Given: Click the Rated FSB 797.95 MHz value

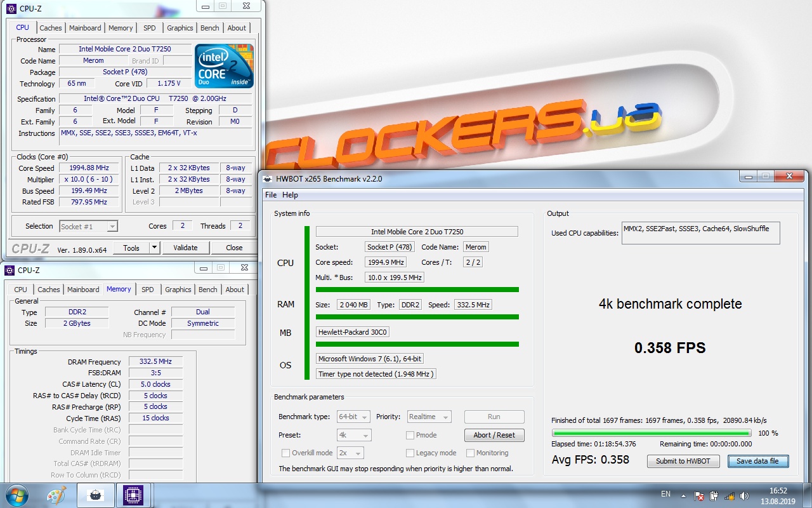Looking at the screenshot, I should tap(89, 202).
